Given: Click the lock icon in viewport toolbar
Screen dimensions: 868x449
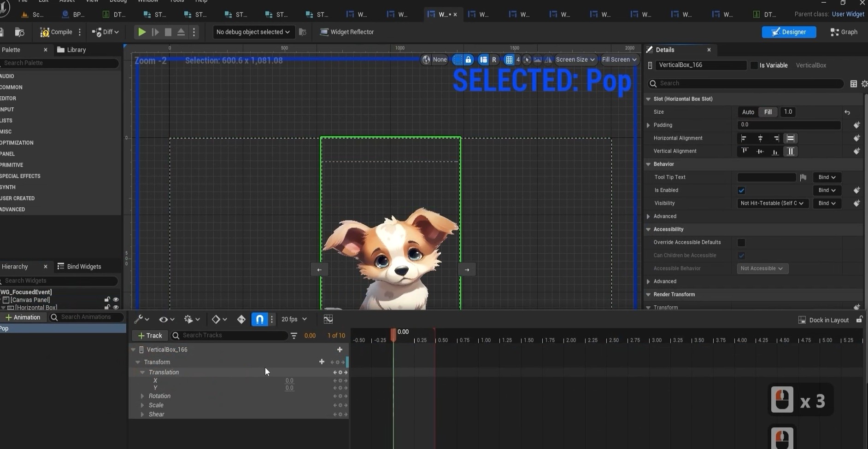Looking at the screenshot, I should [x=468, y=59].
